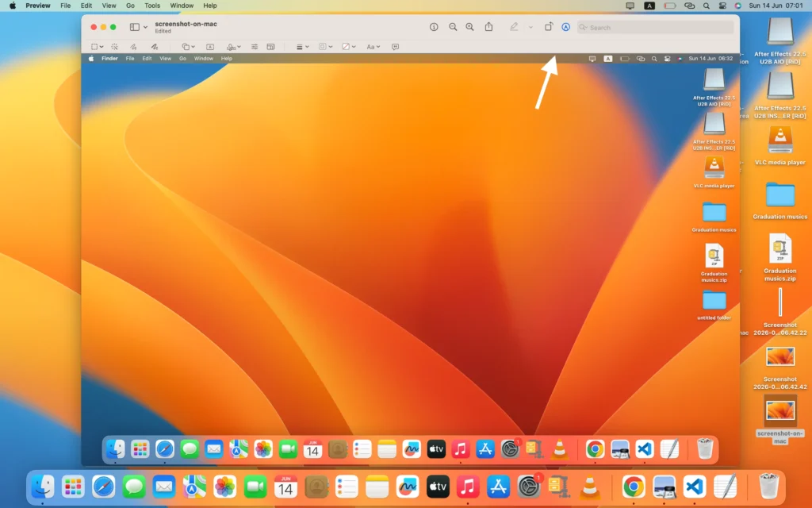Open the Tools menu

[151, 6]
